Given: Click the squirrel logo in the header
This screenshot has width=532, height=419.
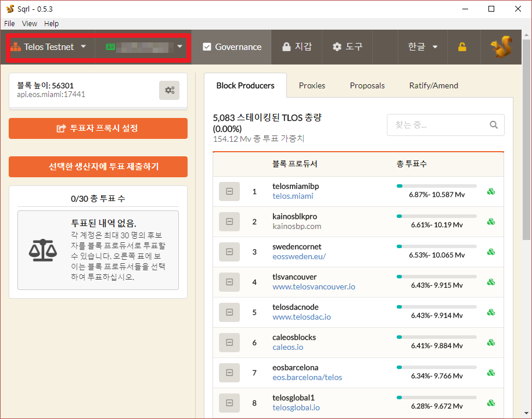Looking at the screenshot, I should pyautogui.click(x=501, y=46).
